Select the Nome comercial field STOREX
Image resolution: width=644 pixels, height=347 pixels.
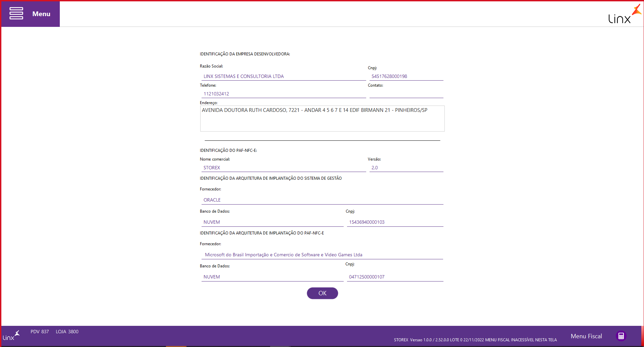click(x=284, y=168)
